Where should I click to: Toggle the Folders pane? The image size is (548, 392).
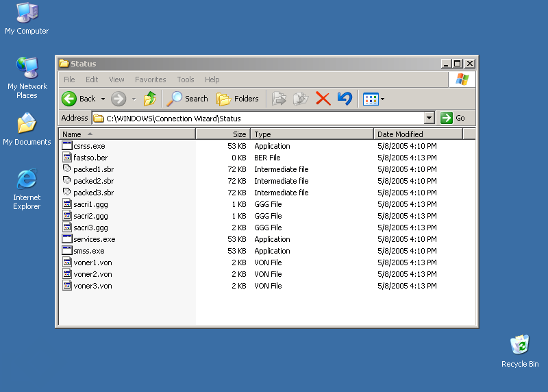coord(238,99)
